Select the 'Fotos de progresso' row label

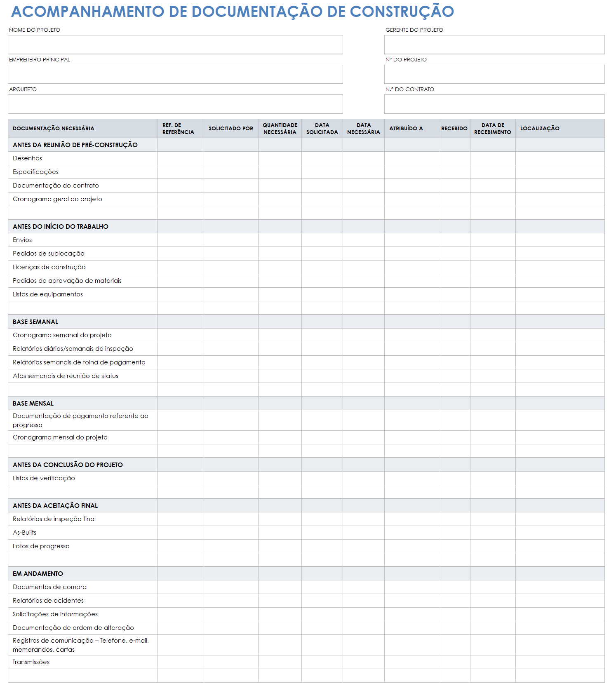click(x=41, y=546)
